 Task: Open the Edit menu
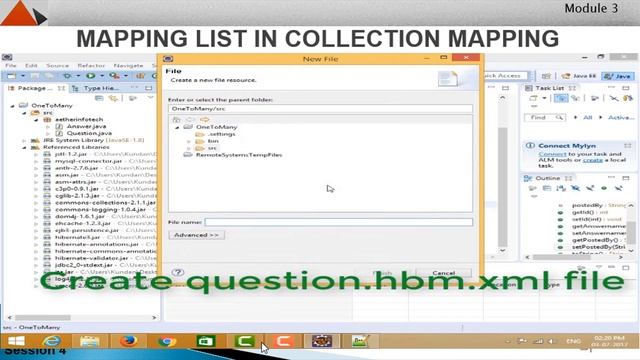pos(31,65)
